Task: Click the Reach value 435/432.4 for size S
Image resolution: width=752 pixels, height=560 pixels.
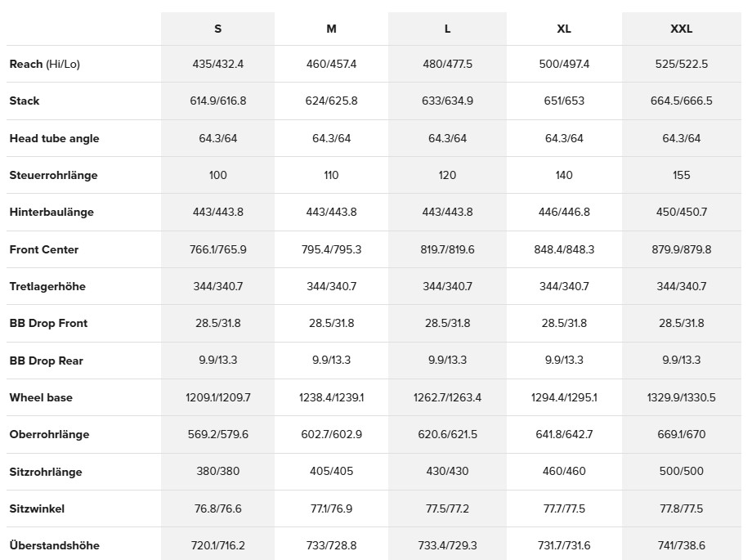Action: 217,64
